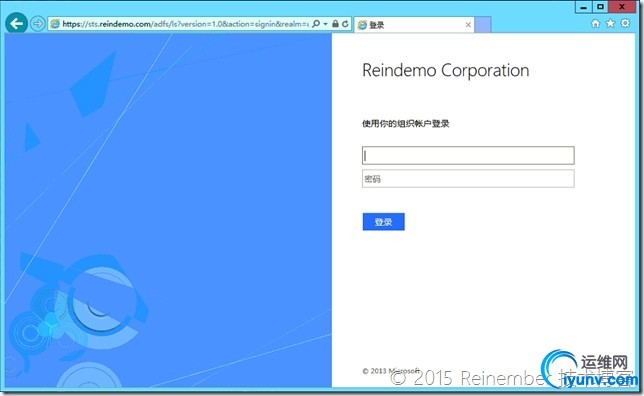Click the Reindemo Corporation heading
Image resolution: width=644 pixels, height=396 pixels.
click(446, 71)
